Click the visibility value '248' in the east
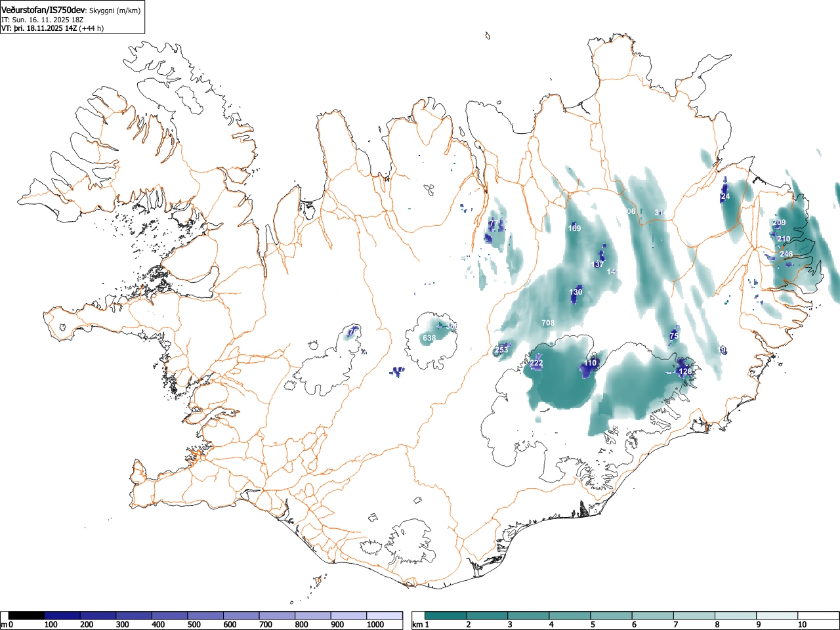Screen dimensions: 840x630 pyautogui.click(x=786, y=254)
